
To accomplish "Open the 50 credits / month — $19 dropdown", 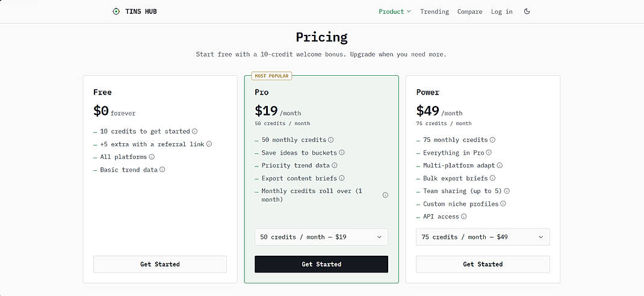I will pos(321,237).
